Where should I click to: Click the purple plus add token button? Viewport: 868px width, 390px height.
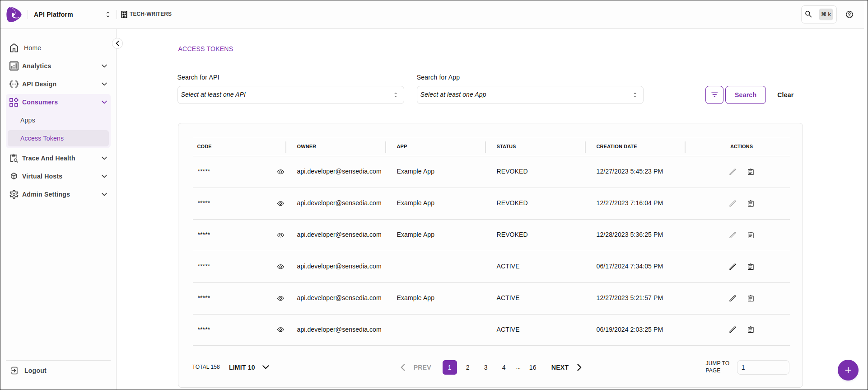point(848,370)
